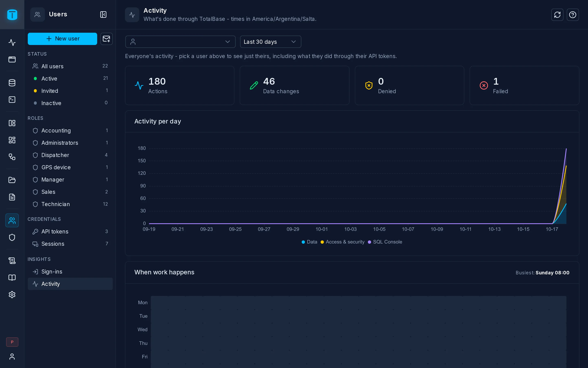
Task: Click the New user button
Action: pos(62,39)
